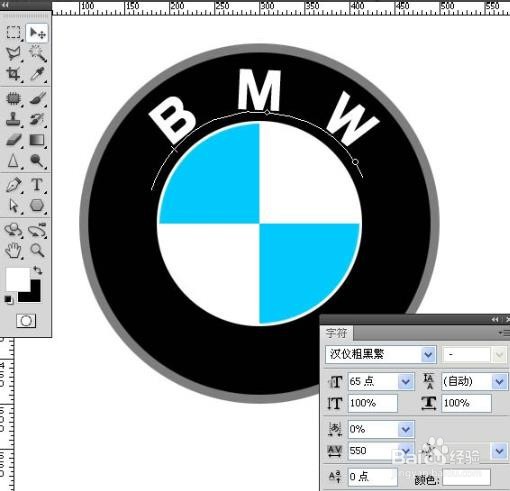Image resolution: width=510 pixels, height=491 pixels.
Task: Activate the 3D Rotate tool
Action: 13,230
